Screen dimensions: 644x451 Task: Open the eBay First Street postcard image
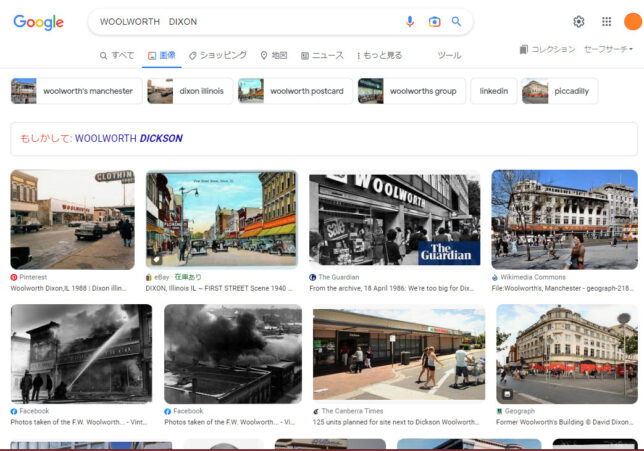[221, 219]
